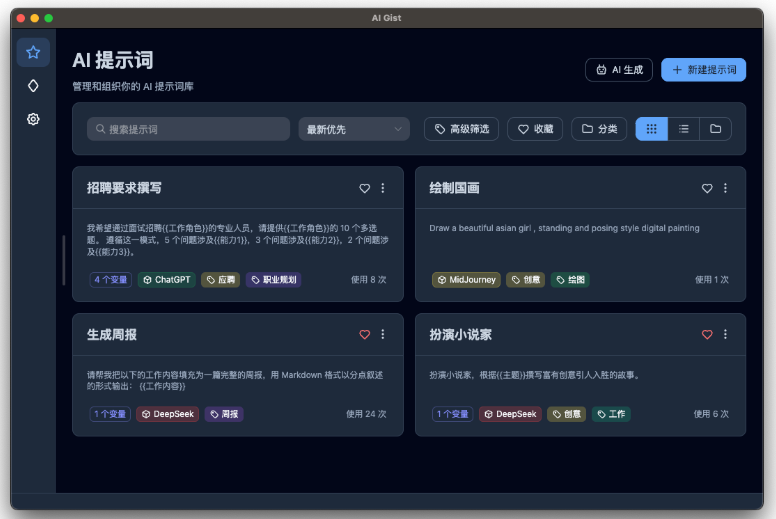Image resolution: width=776 pixels, height=519 pixels.
Task: Open more options for 扮演小说家 card
Action: 725,334
